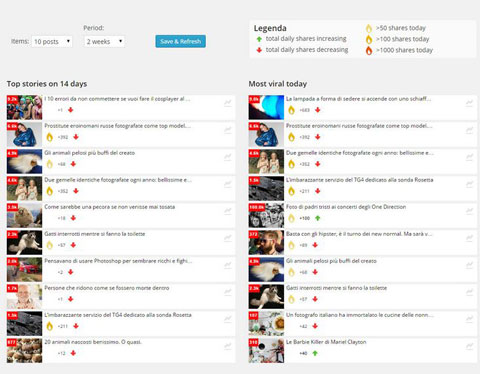Click the cosplayer story thumbnail

(x=24, y=107)
